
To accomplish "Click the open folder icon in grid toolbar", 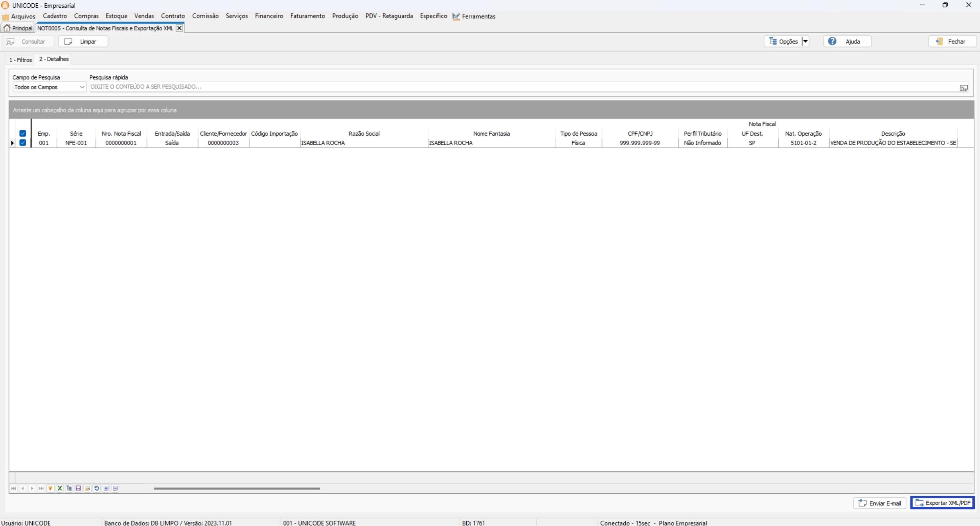I will tap(88, 488).
